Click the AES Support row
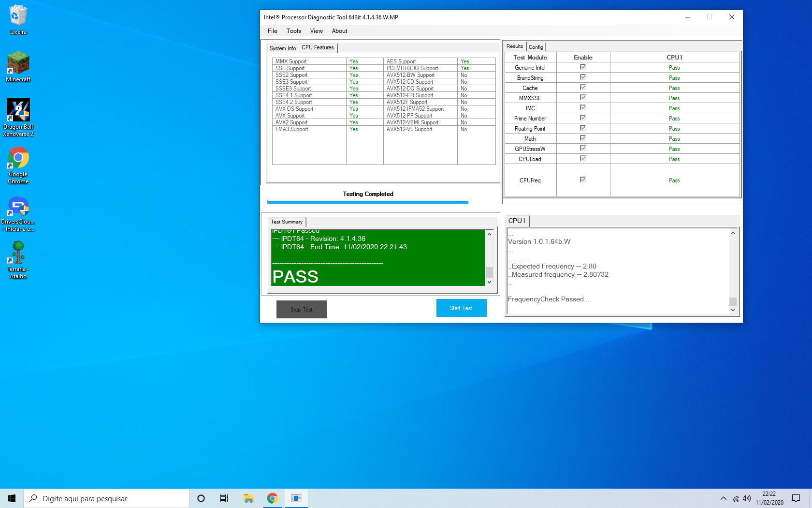This screenshot has width=812, height=508. pyautogui.click(x=439, y=61)
